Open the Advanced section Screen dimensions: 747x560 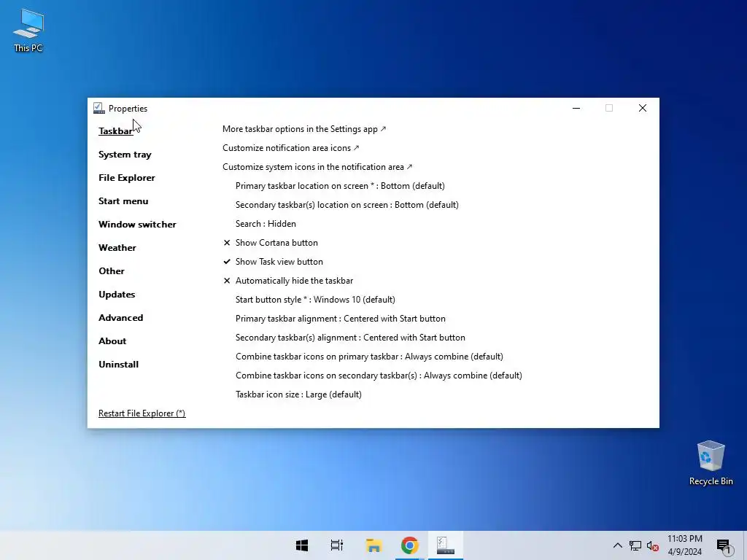pos(120,318)
